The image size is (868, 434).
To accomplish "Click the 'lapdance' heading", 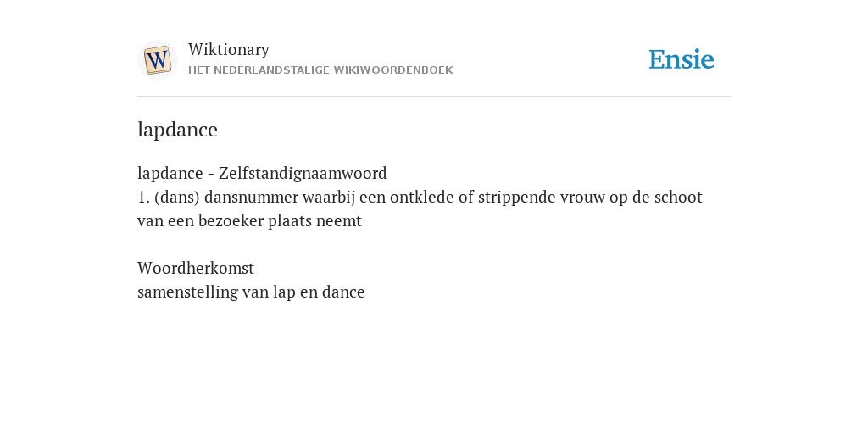I will pyautogui.click(x=177, y=130).
